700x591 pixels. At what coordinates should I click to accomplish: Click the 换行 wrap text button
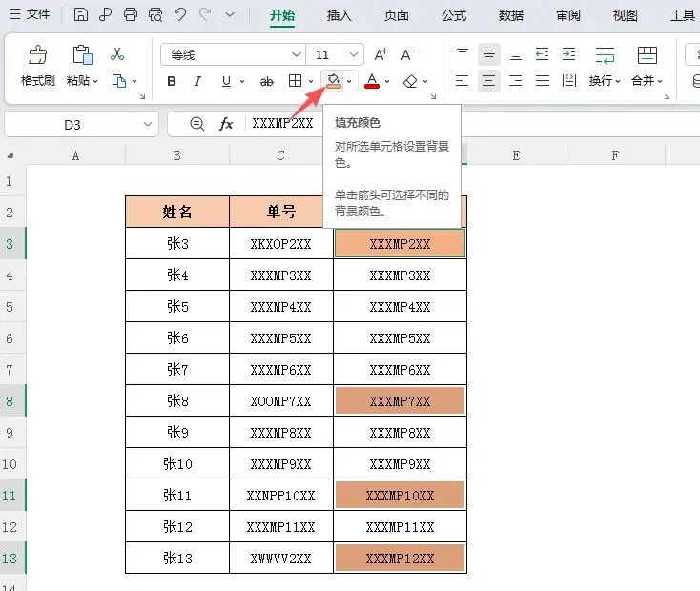tap(605, 66)
